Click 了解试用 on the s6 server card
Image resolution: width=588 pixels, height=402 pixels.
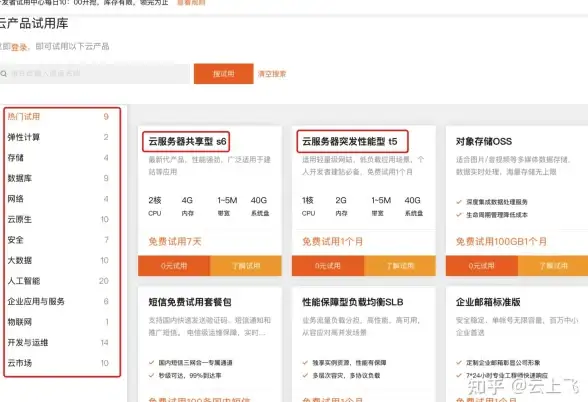tap(246, 266)
